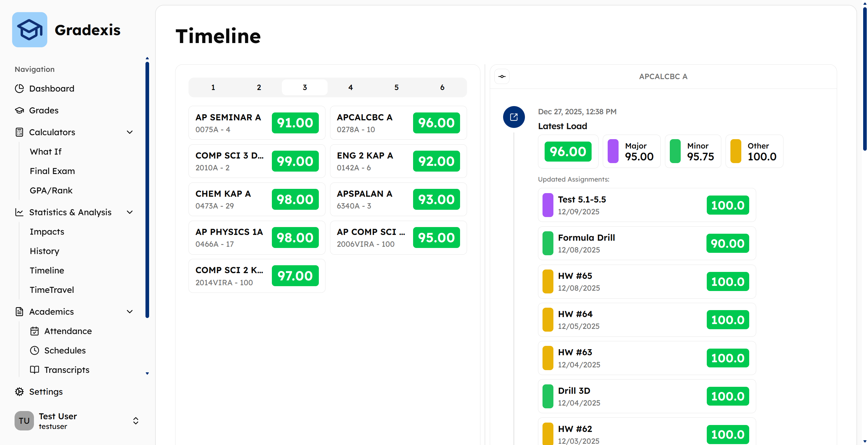Click the Updated Assignments label
This screenshot has height=445, width=868.
[573, 179]
